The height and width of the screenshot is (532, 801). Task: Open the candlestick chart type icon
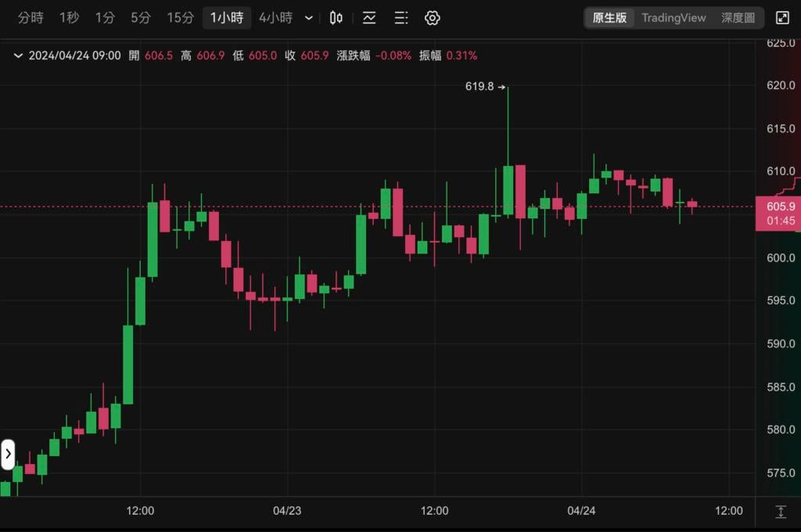pyautogui.click(x=336, y=18)
